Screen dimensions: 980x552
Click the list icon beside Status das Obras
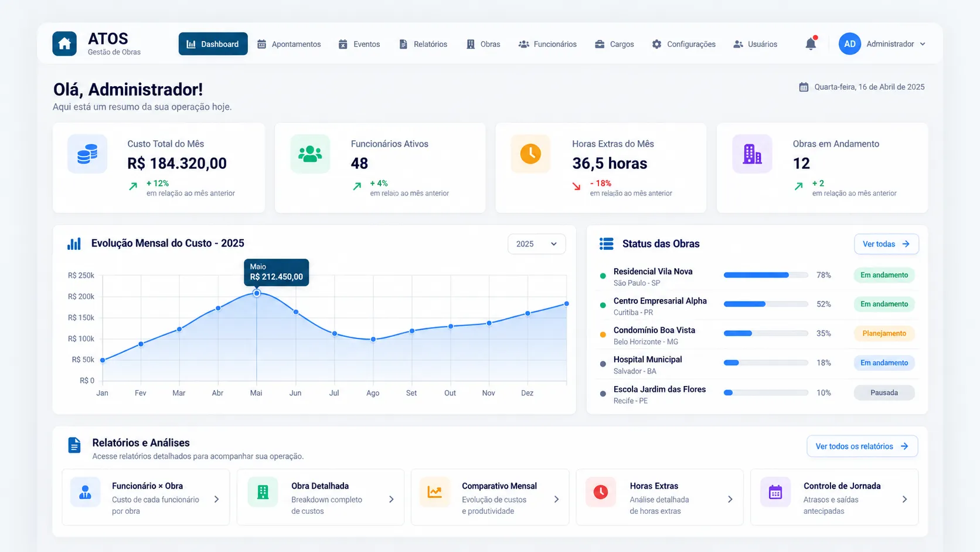(607, 243)
